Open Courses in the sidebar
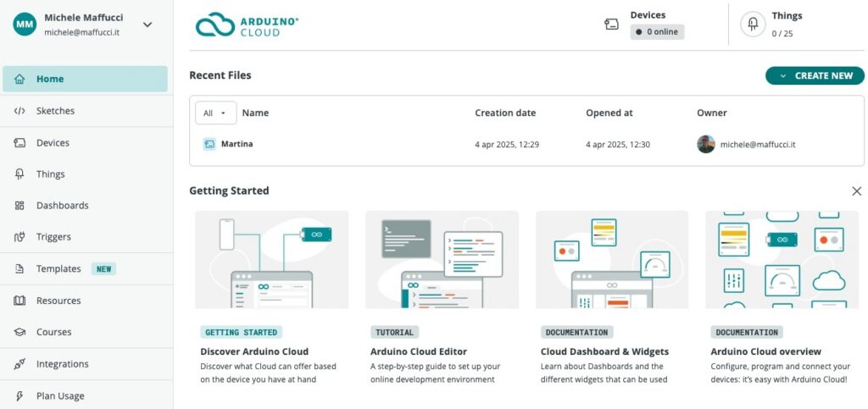Viewport: 868px width, 409px height. click(x=53, y=332)
